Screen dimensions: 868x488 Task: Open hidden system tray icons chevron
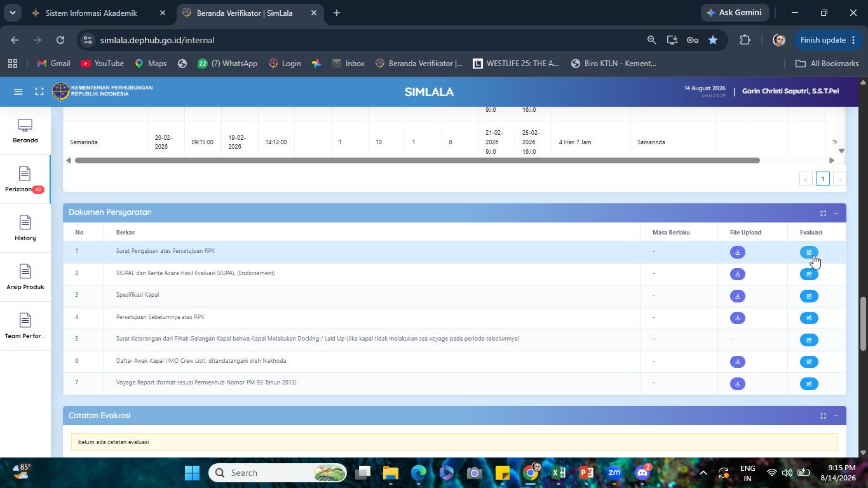coord(703,473)
